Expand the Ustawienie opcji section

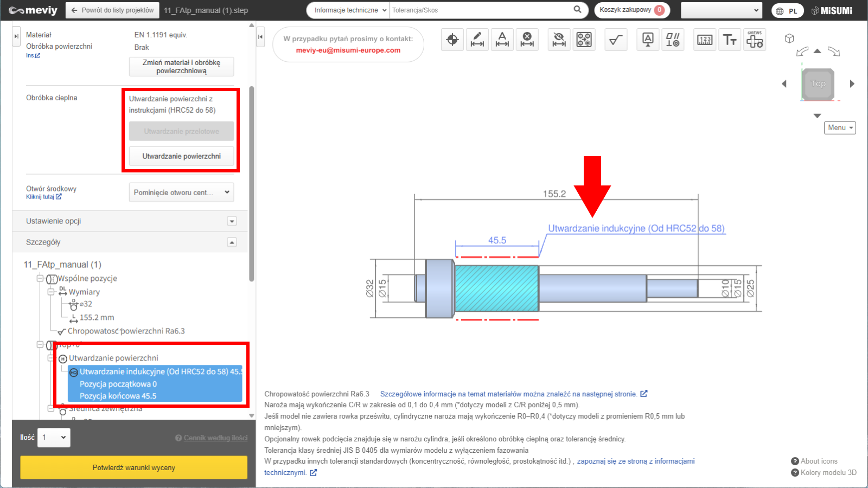click(x=232, y=221)
